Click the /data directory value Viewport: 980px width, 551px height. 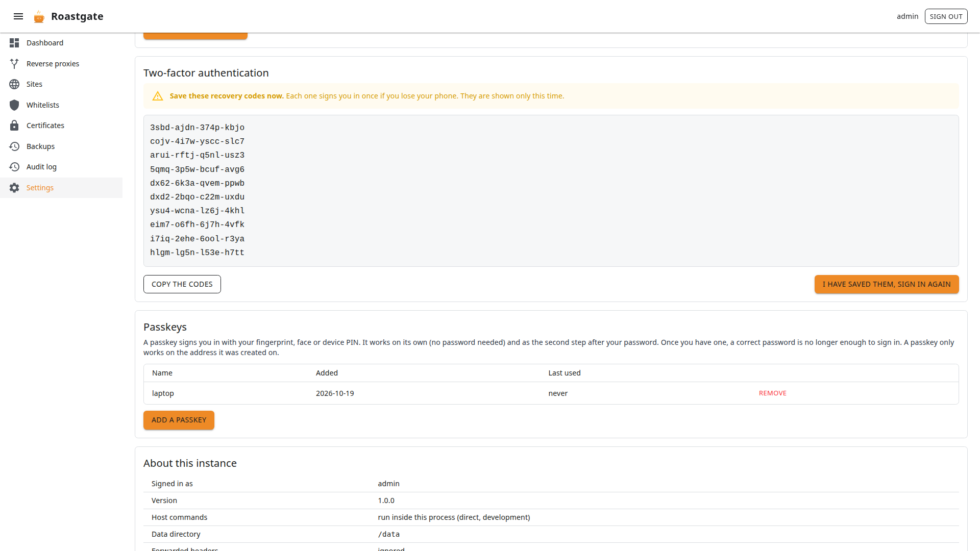tap(388, 534)
